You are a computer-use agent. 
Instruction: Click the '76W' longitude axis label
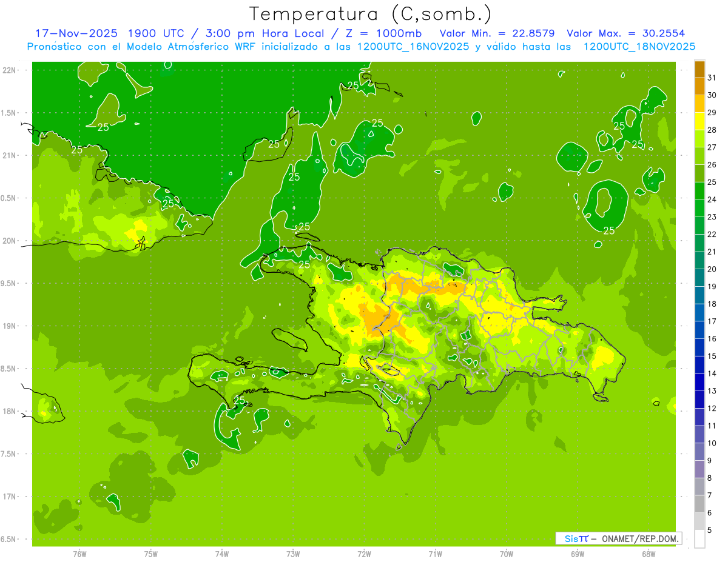pos(79,554)
